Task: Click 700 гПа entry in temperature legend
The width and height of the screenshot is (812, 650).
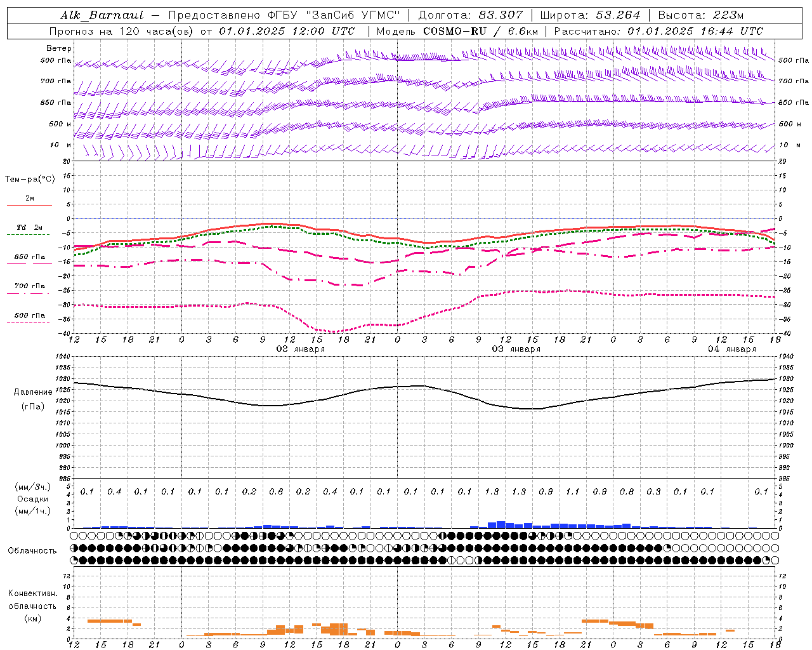Action: [30, 286]
